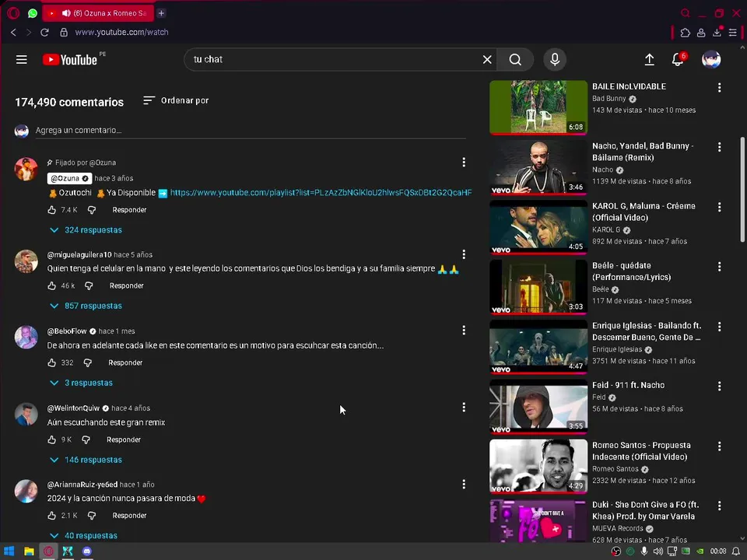Select the Ozuna x Romeo Santos browser tab
The image size is (747, 560).
coord(98,13)
